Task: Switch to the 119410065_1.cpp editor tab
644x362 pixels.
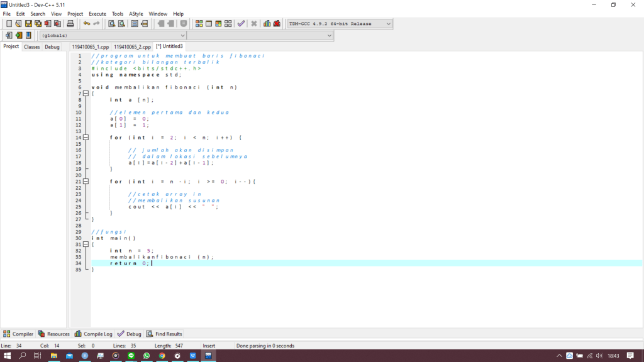Action: tap(90, 47)
